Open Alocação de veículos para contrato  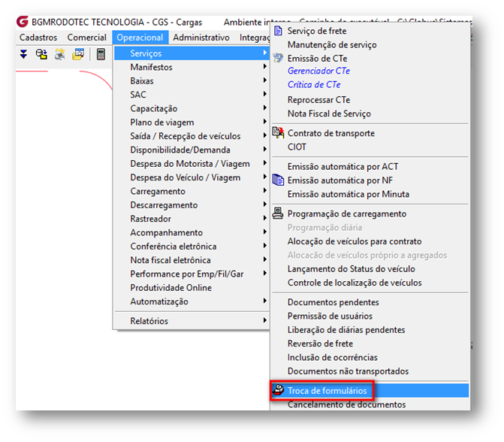tap(355, 241)
